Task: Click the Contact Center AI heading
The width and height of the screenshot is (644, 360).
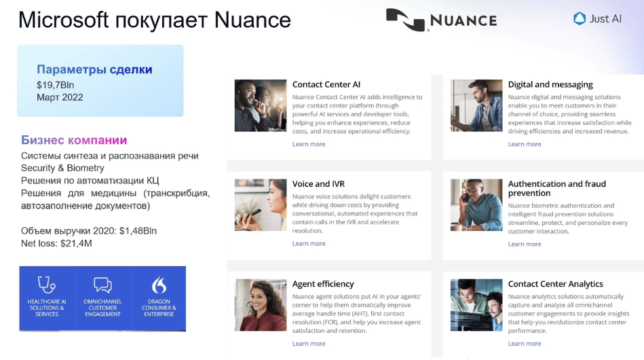Action: tap(326, 85)
